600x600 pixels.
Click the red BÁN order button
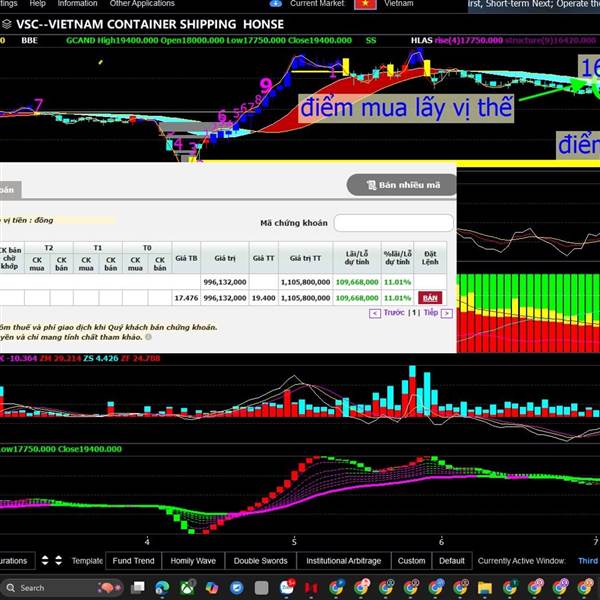tap(430, 298)
